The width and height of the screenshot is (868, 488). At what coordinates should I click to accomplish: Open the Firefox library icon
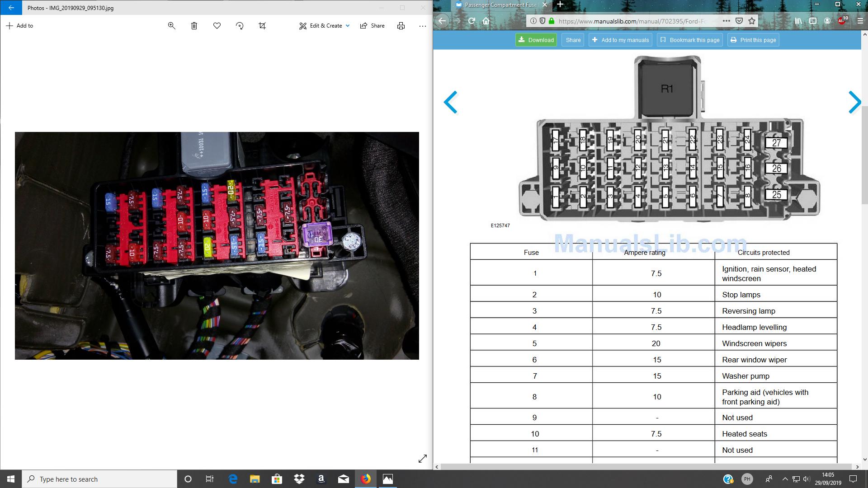pyautogui.click(x=798, y=21)
